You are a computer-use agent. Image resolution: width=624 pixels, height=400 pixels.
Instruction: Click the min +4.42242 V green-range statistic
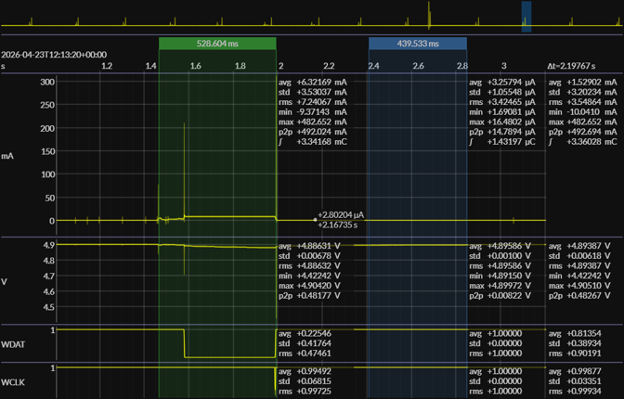[309, 276]
